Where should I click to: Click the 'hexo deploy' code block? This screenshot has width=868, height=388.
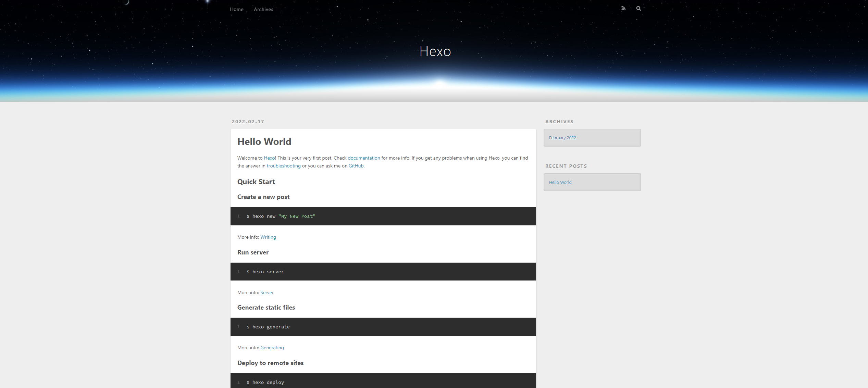tap(383, 382)
